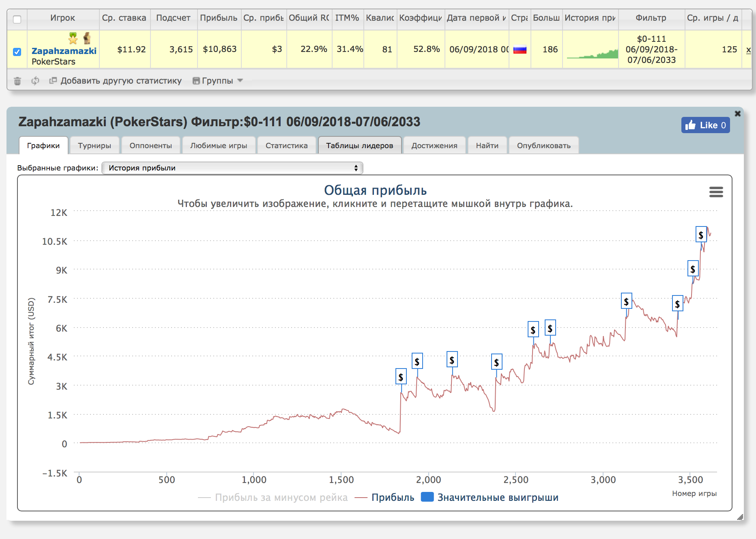Screen dimensions: 756x539
Task: Click the $ marker just before game 2,000
Action: coord(417,361)
